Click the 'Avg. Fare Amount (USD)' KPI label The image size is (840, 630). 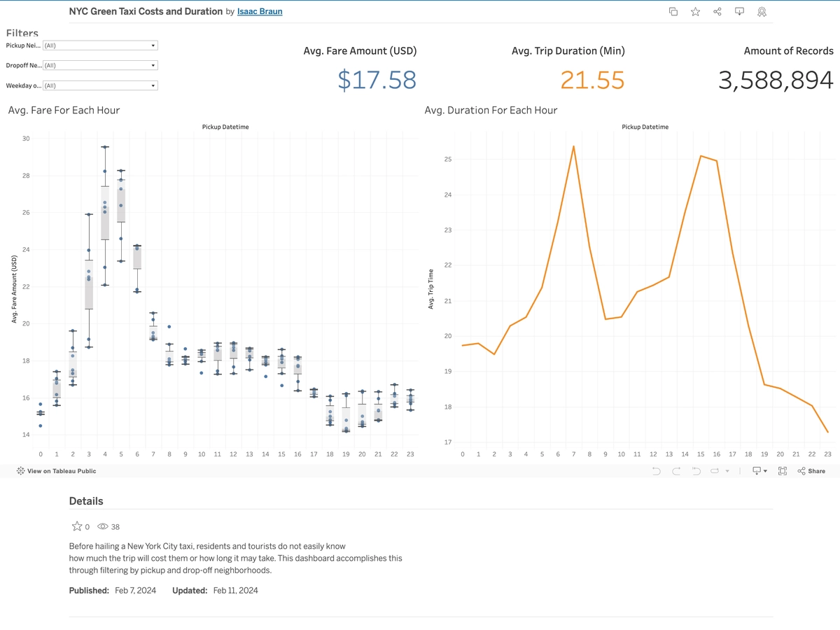pyautogui.click(x=360, y=51)
